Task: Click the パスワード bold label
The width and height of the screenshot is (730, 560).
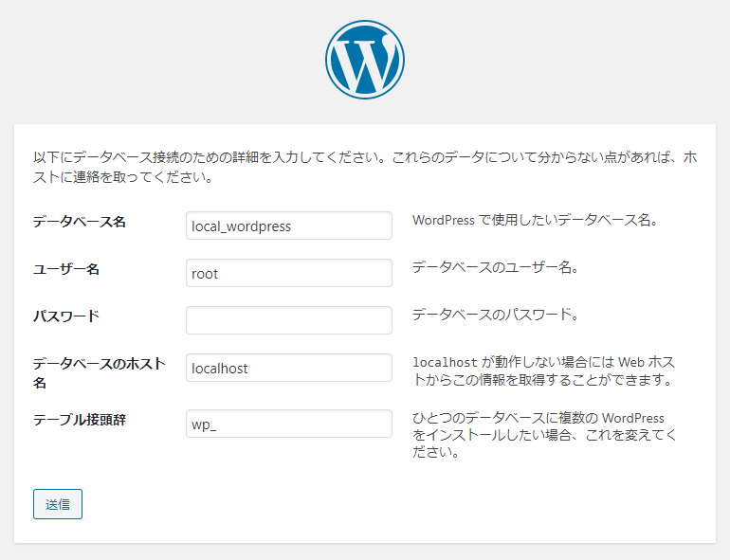Action: [x=66, y=316]
